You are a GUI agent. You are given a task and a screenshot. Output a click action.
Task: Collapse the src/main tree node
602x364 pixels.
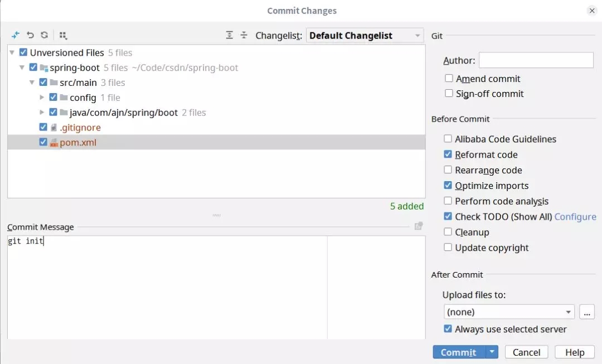point(32,82)
